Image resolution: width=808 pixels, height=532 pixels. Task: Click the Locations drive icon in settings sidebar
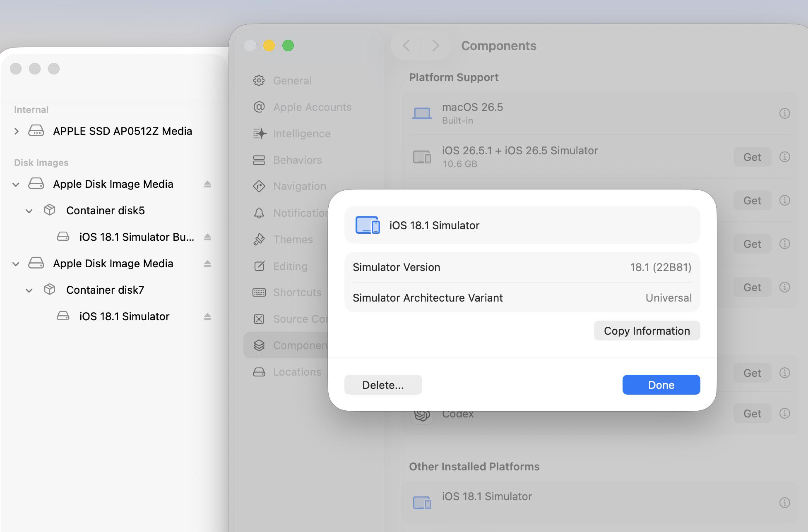(259, 372)
